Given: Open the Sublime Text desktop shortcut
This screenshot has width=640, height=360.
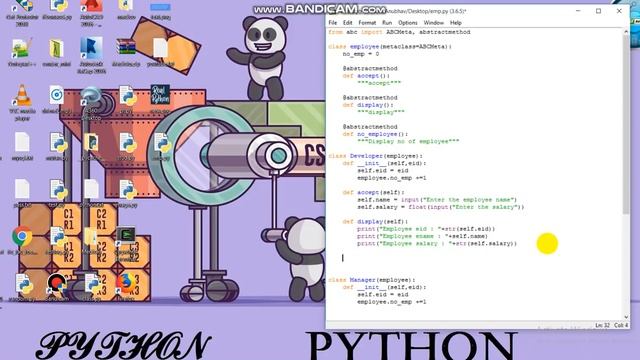Looking at the screenshot, I should point(126,236).
